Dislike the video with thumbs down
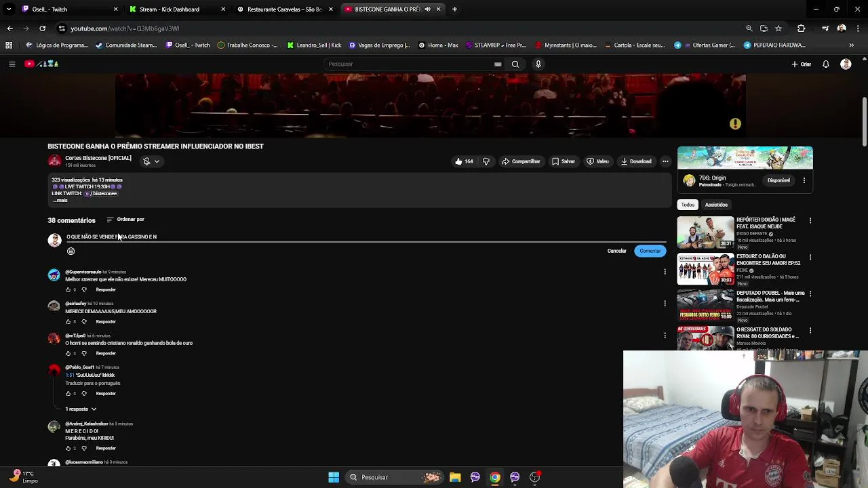This screenshot has width=868, height=488. pyautogui.click(x=486, y=161)
